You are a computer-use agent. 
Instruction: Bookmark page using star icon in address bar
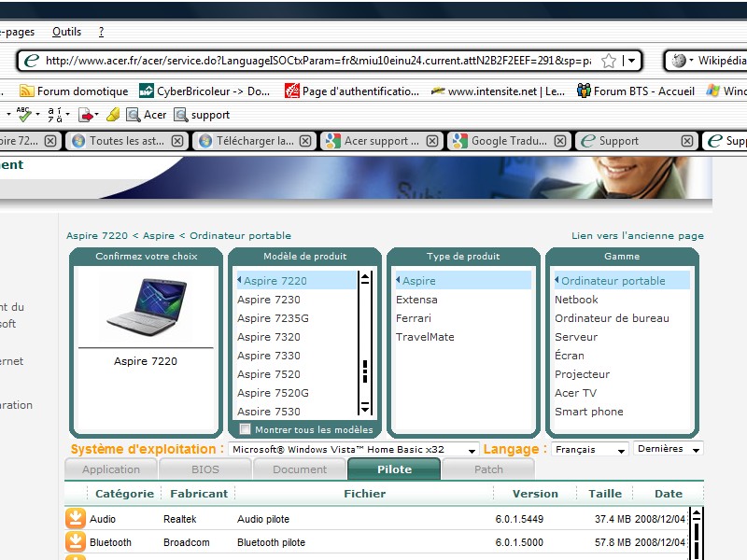609,61
